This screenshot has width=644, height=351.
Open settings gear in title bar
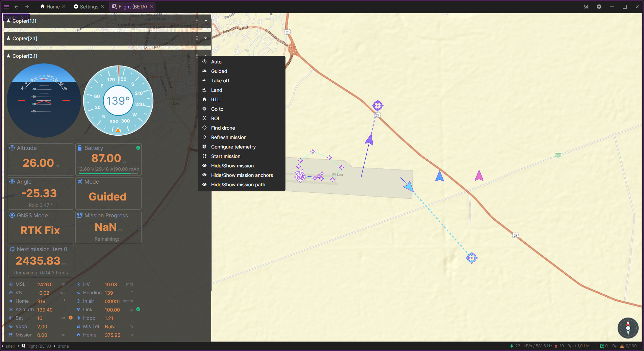click(x=599, y=7)
